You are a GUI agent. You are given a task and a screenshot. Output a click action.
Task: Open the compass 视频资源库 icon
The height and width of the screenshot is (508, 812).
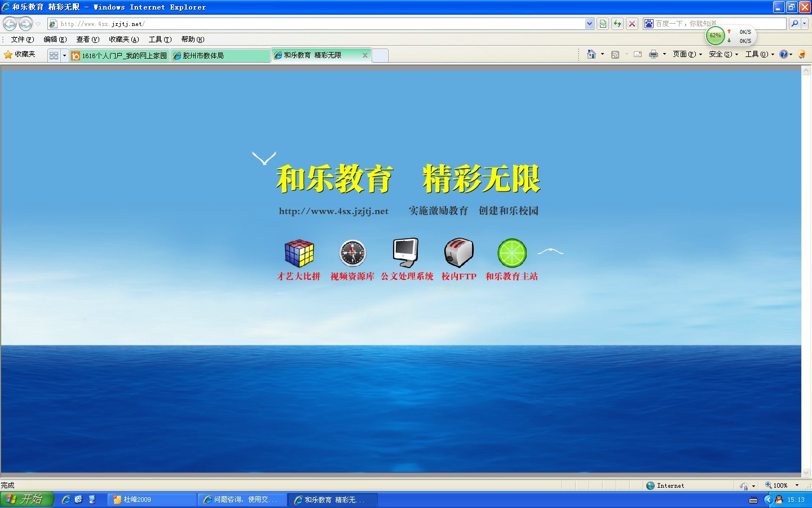pyautogui.click(x=352, y=253)
